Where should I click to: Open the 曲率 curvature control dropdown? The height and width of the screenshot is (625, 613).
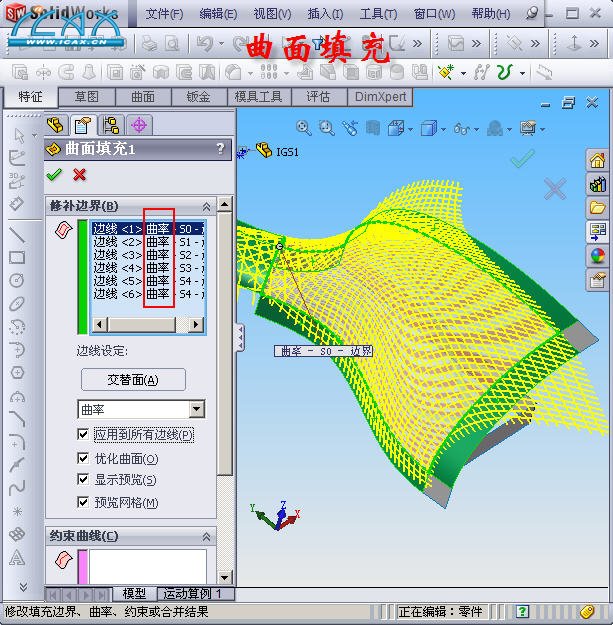pos(197,409)
